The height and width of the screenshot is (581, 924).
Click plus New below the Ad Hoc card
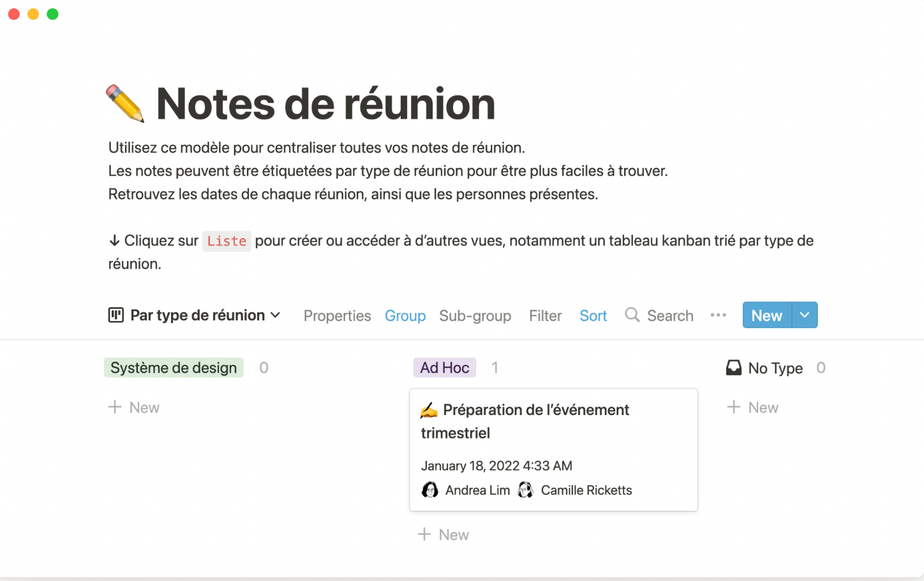(443, 534)
